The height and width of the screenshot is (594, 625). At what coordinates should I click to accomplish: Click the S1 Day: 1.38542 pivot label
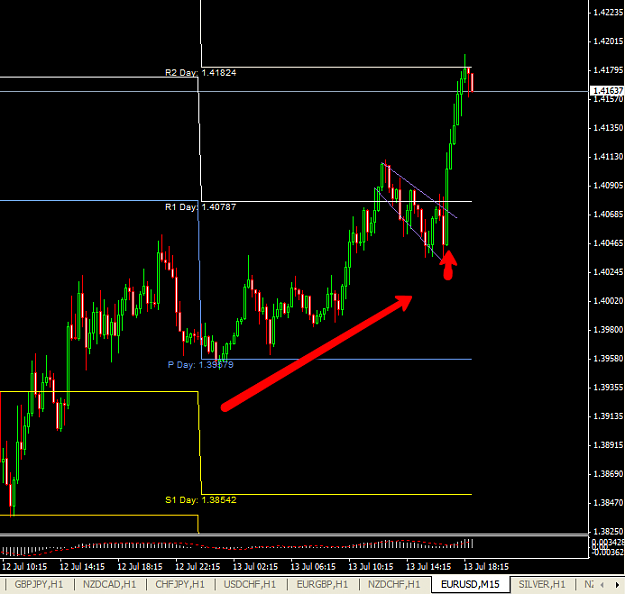tap(200, 500)
